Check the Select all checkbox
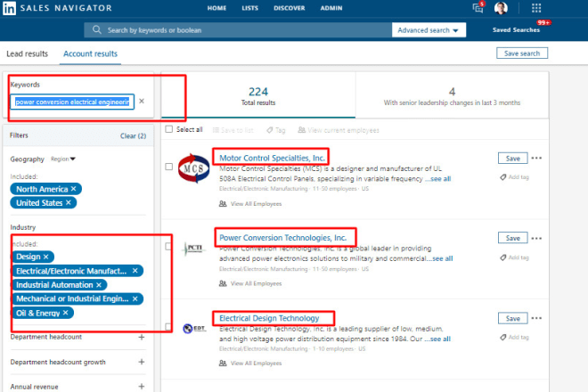 click(169, 129)
